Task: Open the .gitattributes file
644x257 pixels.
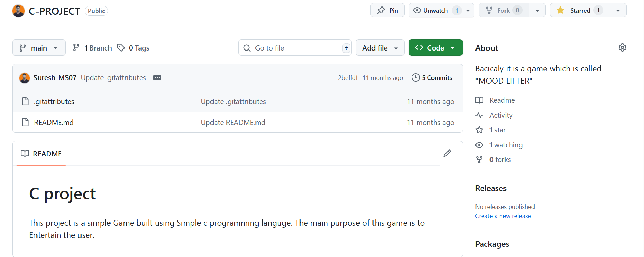Action: pyautogui.click(x=54, y=102)
